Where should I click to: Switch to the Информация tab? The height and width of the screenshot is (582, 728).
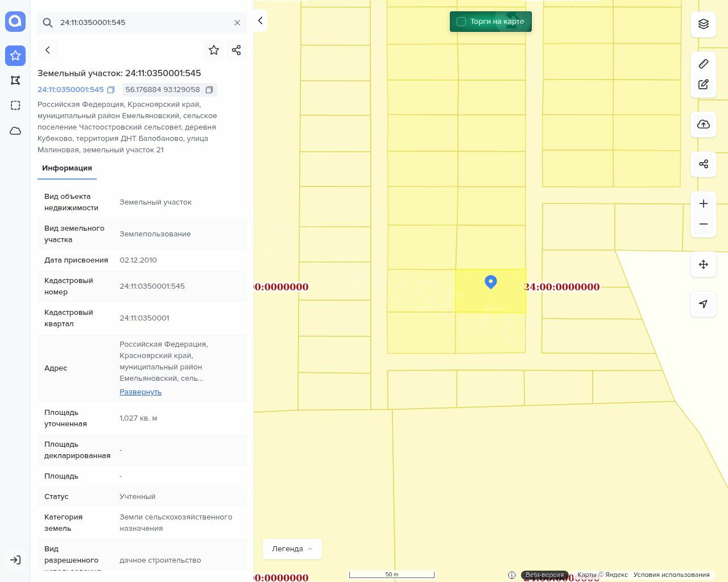(x=67, y=168)
